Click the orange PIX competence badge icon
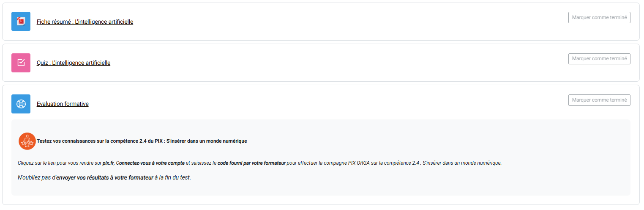This screenshot has width=644, height=210. coord(27,141)
